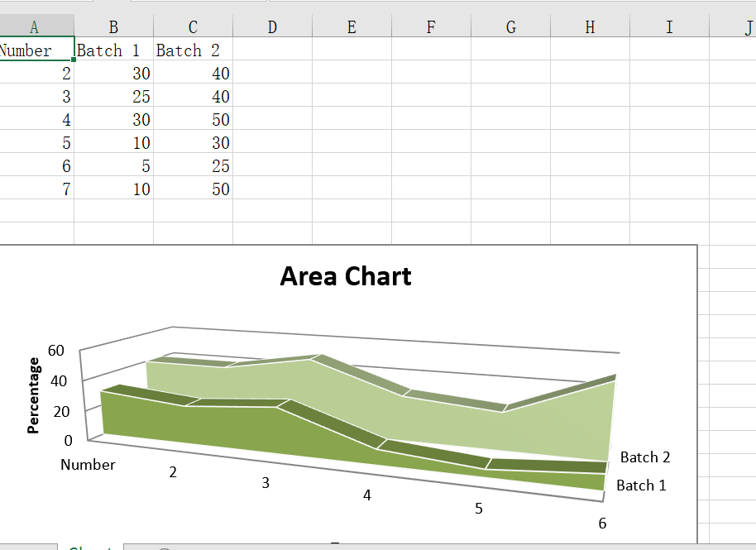Click the 'Batch 2' header cell

click(x=193, y=49)
